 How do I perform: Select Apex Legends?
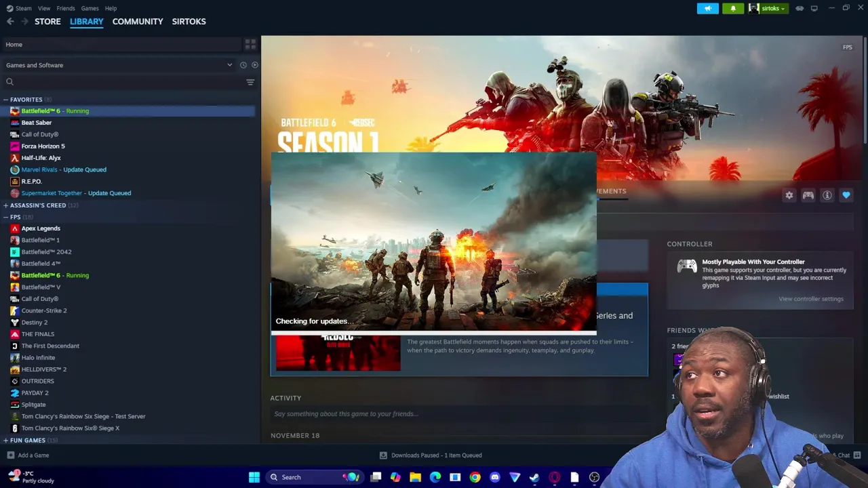(x=41, y=228)
